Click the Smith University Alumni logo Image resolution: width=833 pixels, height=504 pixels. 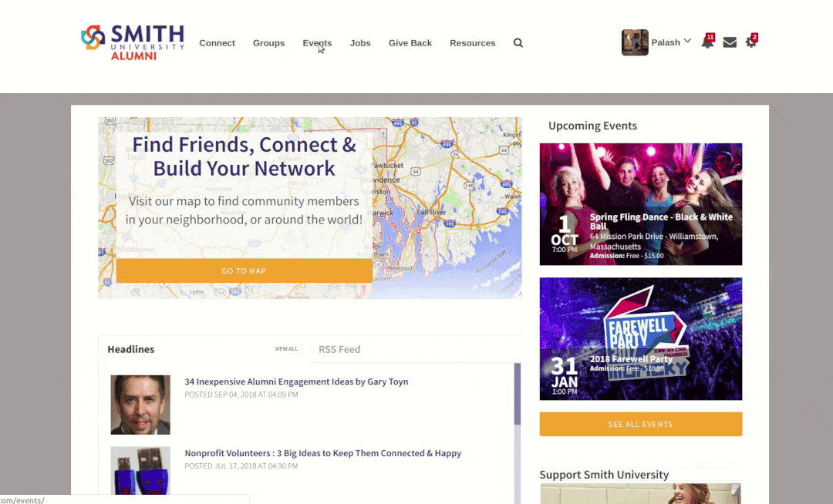pyautogui.click(x=133, y=42)
